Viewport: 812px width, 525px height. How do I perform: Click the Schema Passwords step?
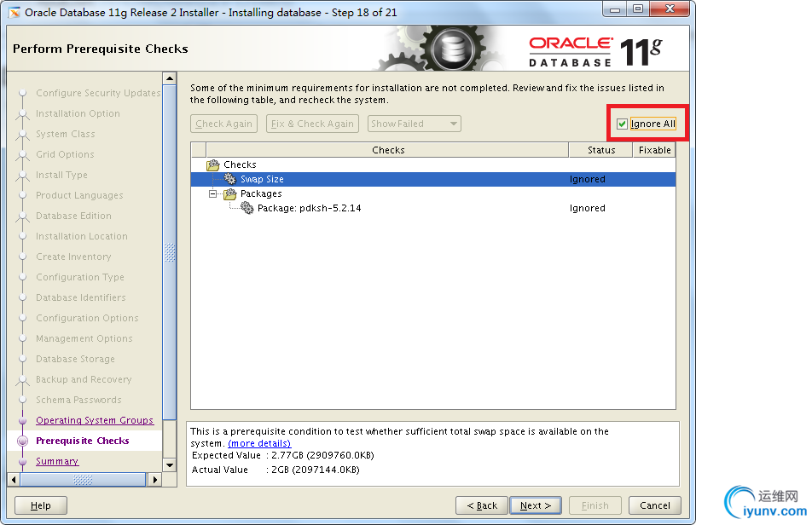[78, 400]
